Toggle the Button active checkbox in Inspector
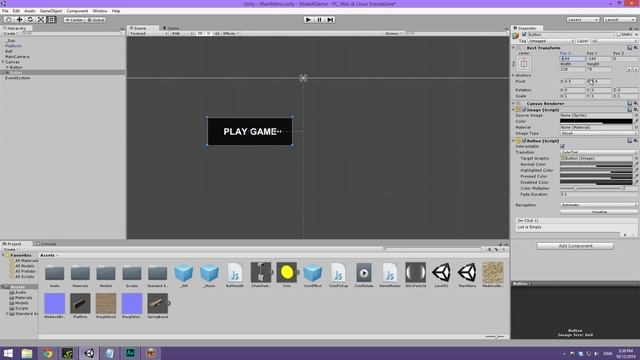640x360 pixels. pos(524,35)
